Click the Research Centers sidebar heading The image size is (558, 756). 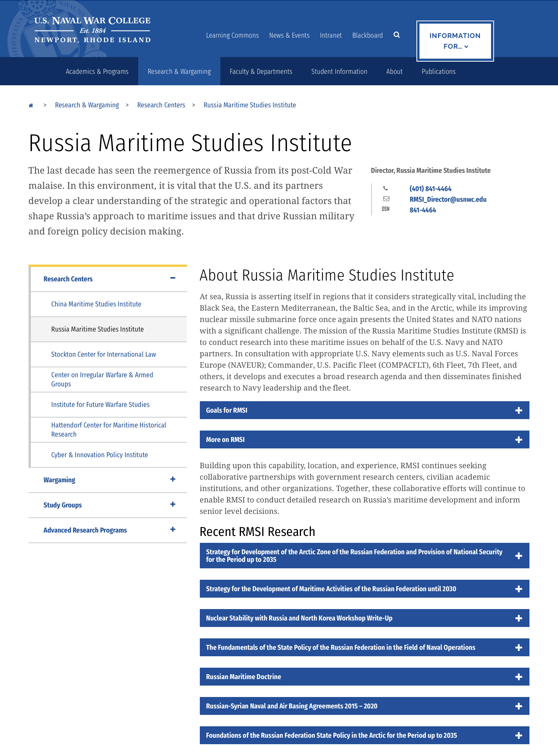pyautogui.click(x=68, y=279)
